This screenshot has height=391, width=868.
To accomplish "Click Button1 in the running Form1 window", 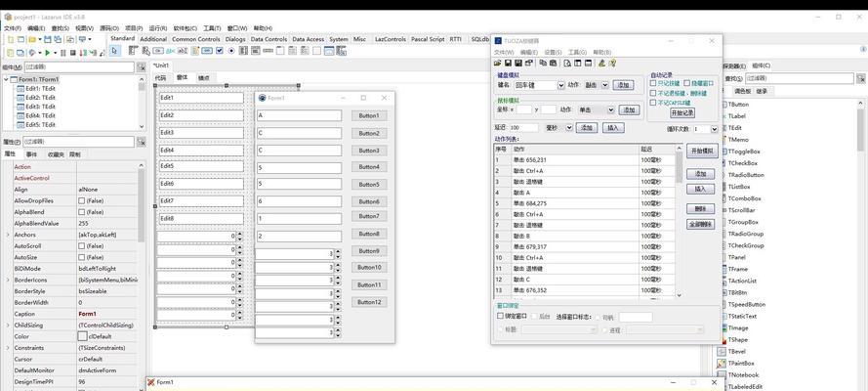I will point(369,115).
